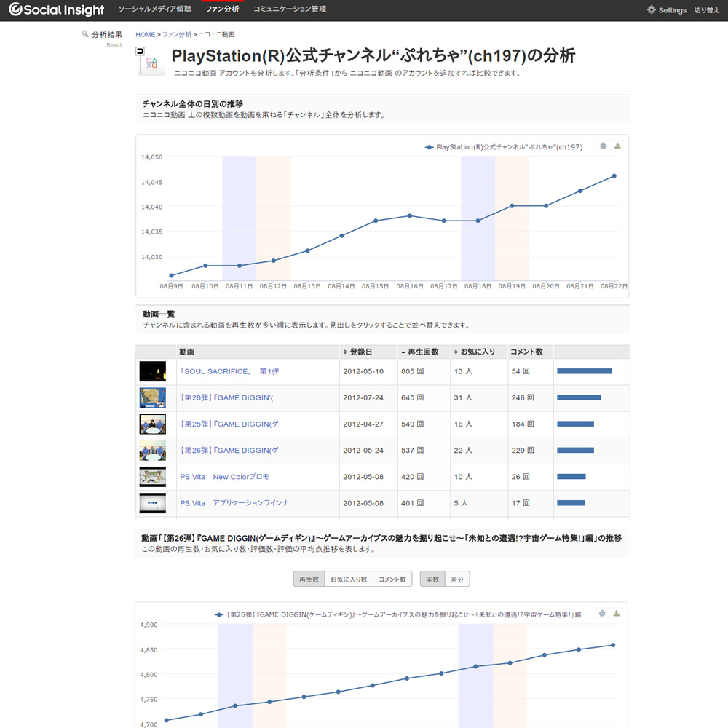Switch display mode to 差分
This screenshot has height=728, width=728.
(x=457, y=579)
